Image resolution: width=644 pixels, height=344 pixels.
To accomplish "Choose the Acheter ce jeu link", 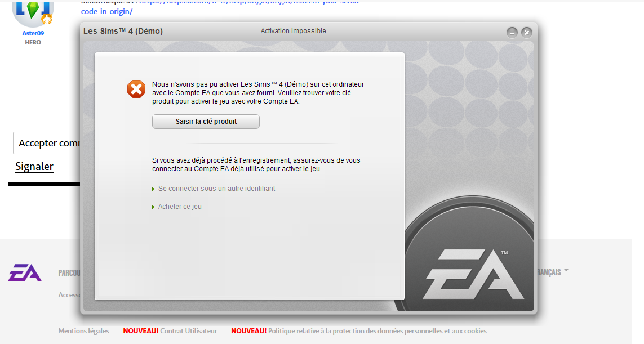I will click(180, 207).
